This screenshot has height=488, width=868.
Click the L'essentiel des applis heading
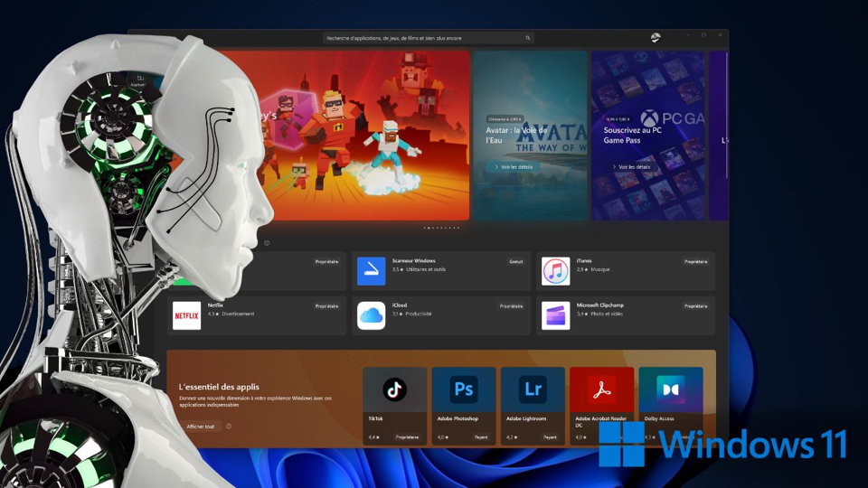coord(219,387)
